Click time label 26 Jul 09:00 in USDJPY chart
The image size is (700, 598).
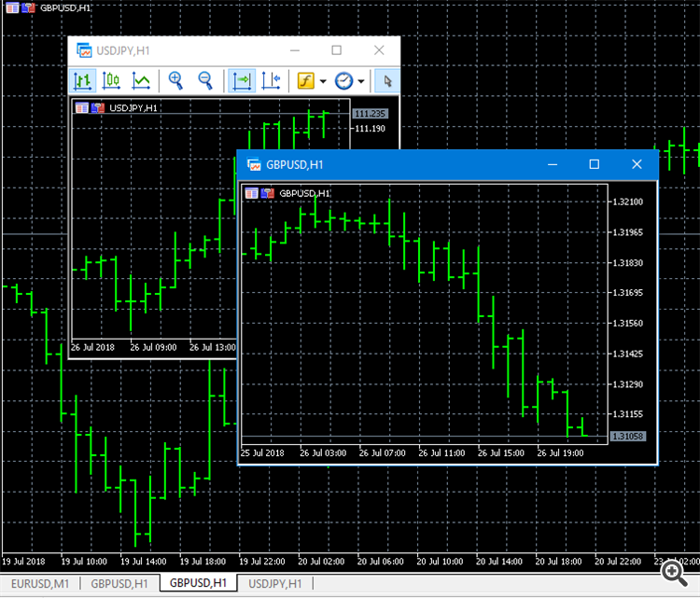coord(154,347)
